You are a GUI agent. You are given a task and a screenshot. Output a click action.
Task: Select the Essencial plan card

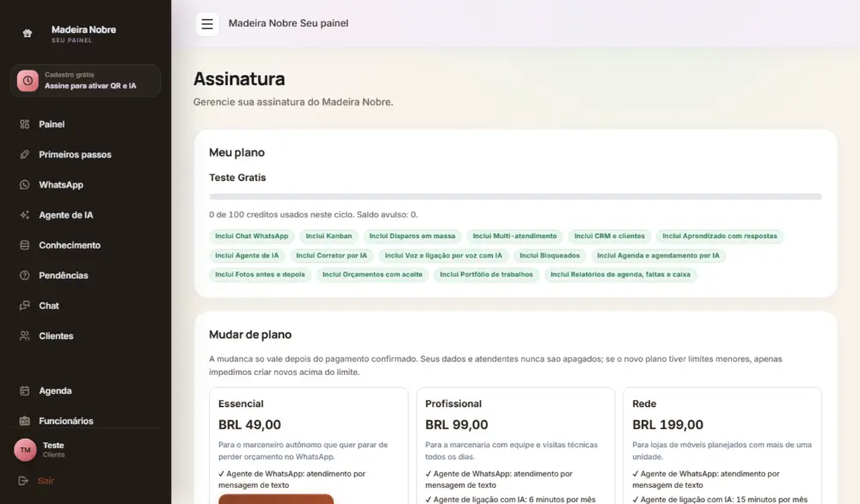(309, 446)
